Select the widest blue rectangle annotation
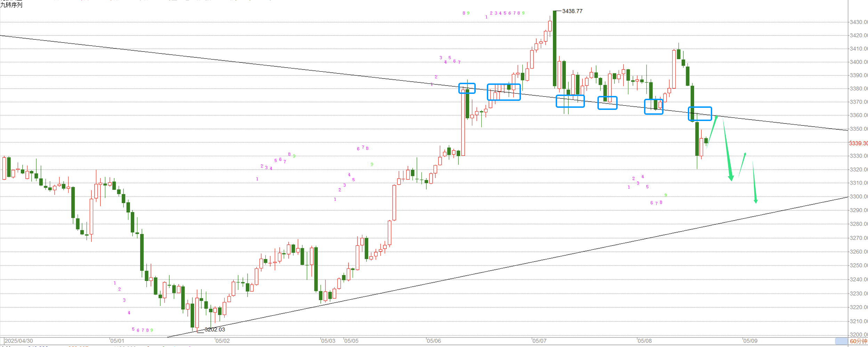Image resolution: width=868 pixels, height=347 pixels. pyautogui.click(x=504, y=92)
